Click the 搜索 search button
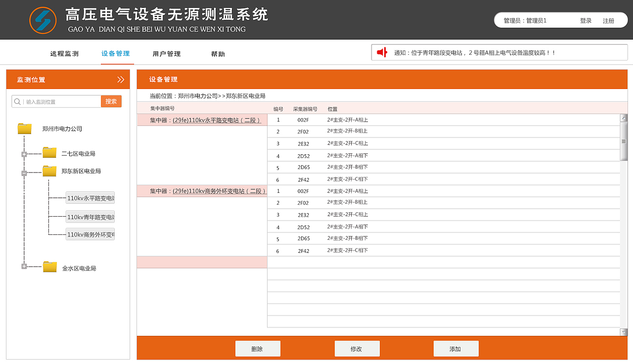The height and width of the screenshot is (364, 633). (x=111, y=101)
